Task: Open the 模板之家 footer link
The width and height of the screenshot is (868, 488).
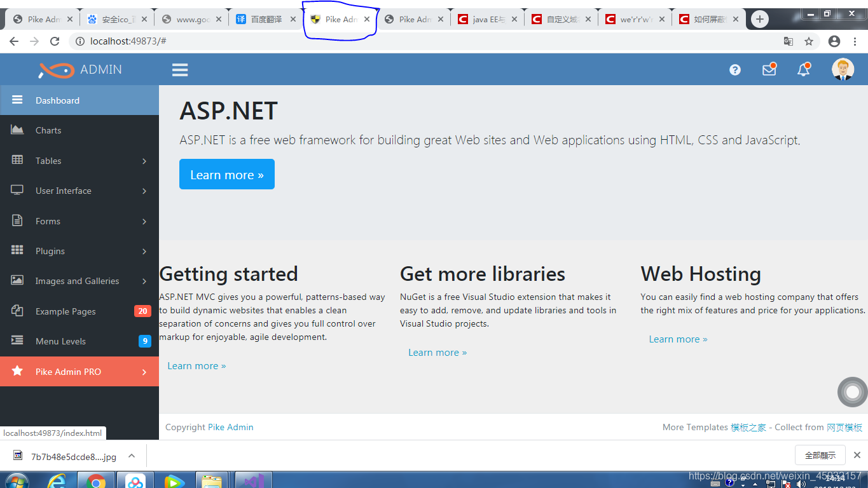Action: coord(748,427)
